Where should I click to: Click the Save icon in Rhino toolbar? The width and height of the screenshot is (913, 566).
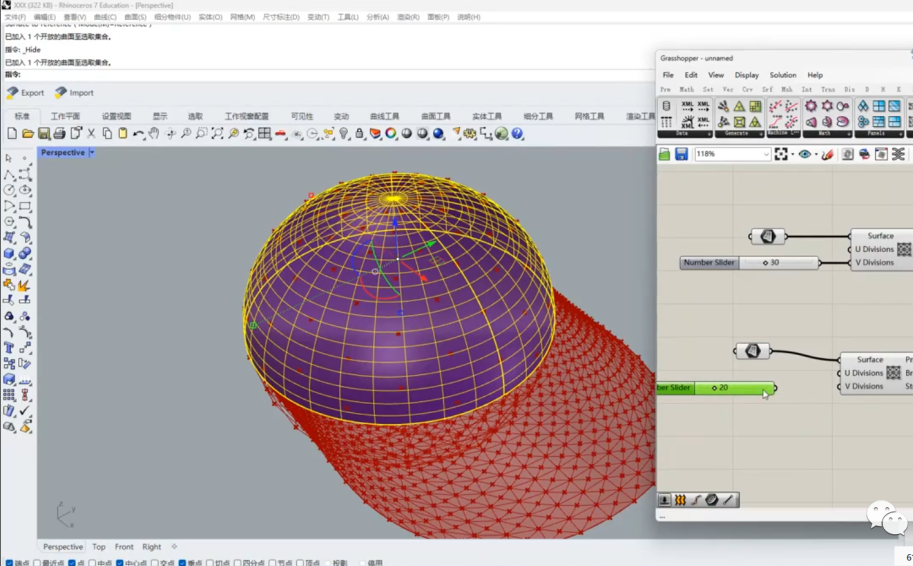43,134
